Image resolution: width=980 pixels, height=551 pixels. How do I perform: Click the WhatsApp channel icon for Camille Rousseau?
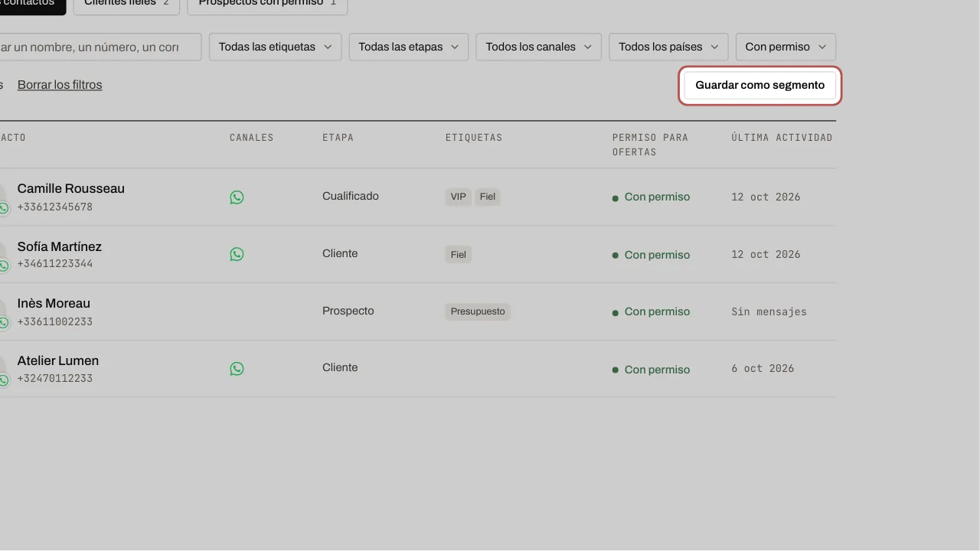[x=237, y=197]
